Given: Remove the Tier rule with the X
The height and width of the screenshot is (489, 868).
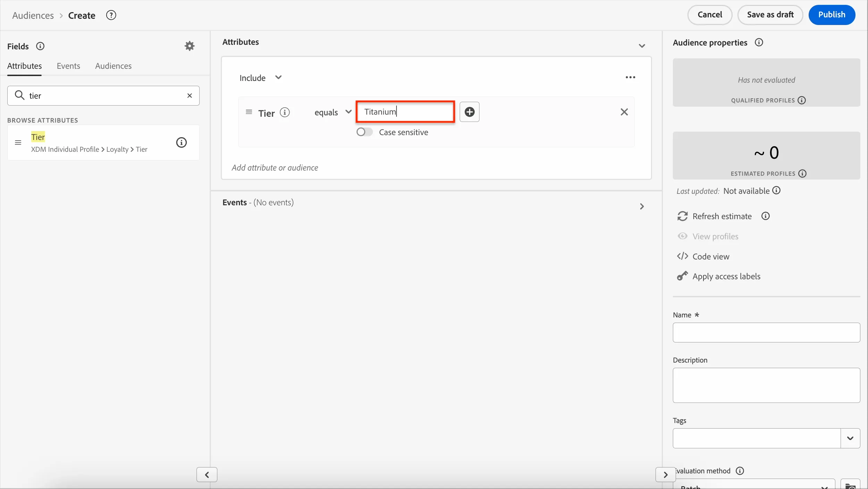Looking at the screenshot, I should (624, 112).
